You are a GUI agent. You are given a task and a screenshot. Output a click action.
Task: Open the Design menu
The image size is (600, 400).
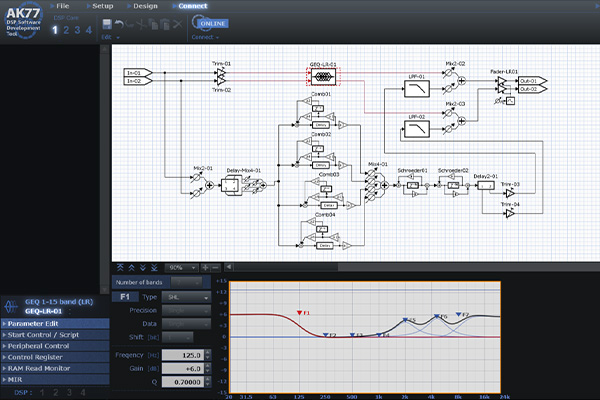144,6
